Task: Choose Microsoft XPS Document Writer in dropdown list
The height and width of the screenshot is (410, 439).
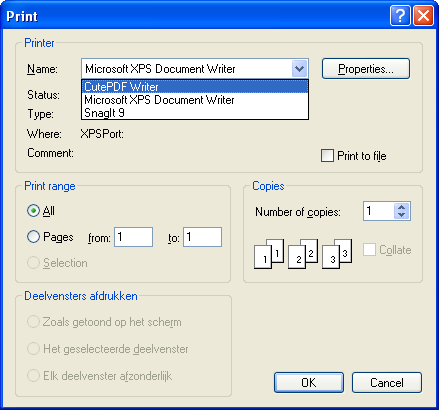Action: pyautogui.click(x=195, y=100)
